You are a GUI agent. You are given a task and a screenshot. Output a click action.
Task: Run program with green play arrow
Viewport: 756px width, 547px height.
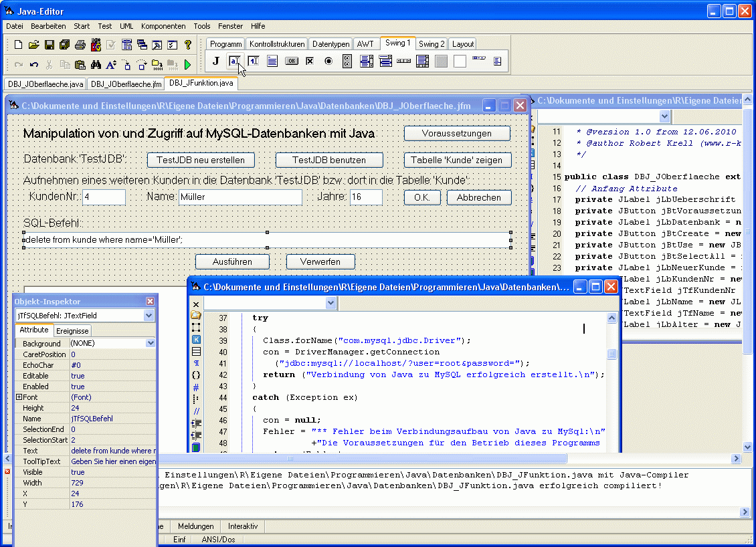(x=188, y=65)
